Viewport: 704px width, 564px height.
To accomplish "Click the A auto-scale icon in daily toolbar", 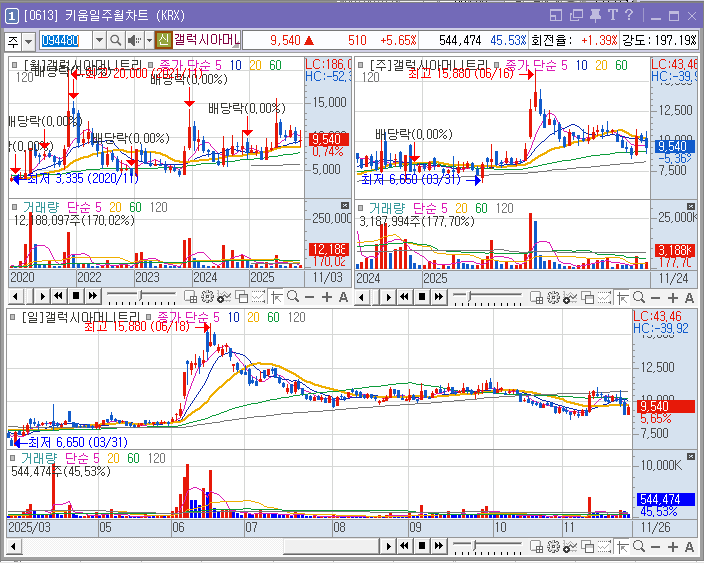I will click(x=689, y=547).
